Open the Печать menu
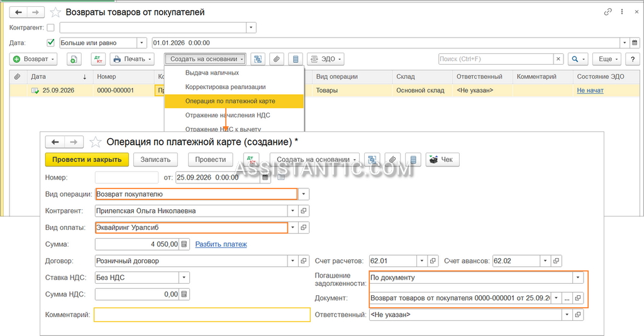 [132, 59]
